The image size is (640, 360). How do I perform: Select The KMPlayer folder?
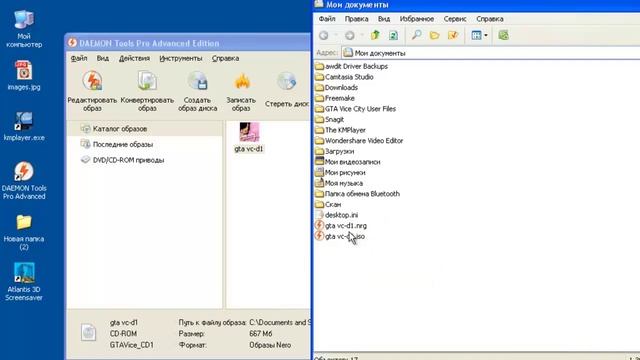[340, 130]
